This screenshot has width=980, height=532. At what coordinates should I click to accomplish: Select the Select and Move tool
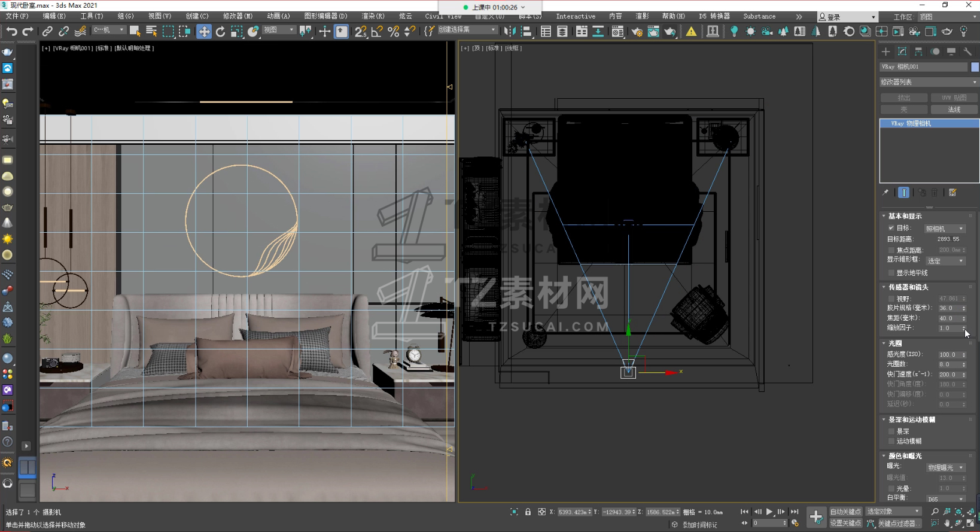[204, 32]
